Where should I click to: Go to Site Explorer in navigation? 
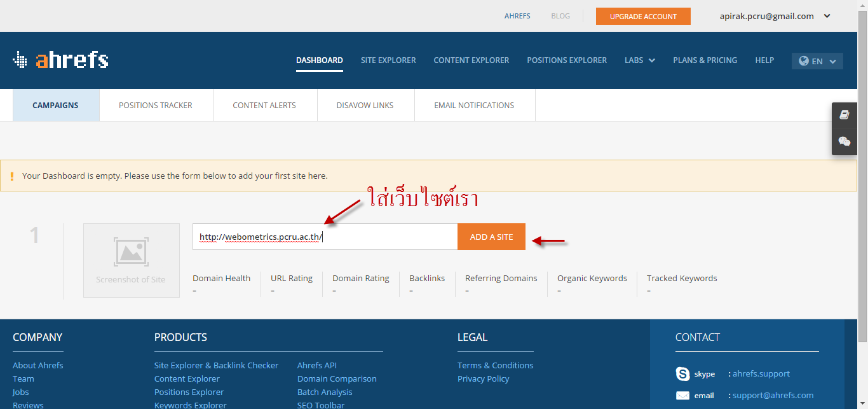coord(388,60)
